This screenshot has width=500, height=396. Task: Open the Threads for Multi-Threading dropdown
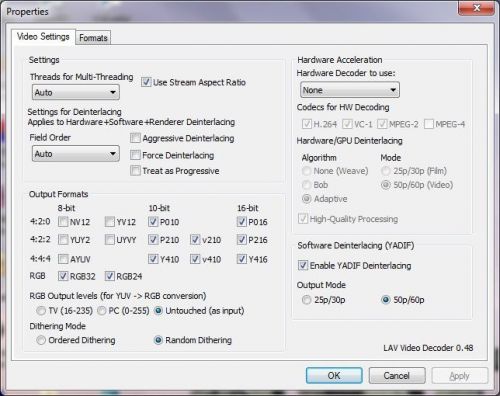(76, 92)
